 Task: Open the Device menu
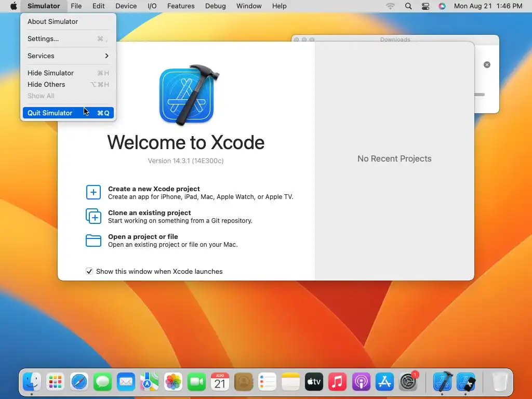point(126,6)
